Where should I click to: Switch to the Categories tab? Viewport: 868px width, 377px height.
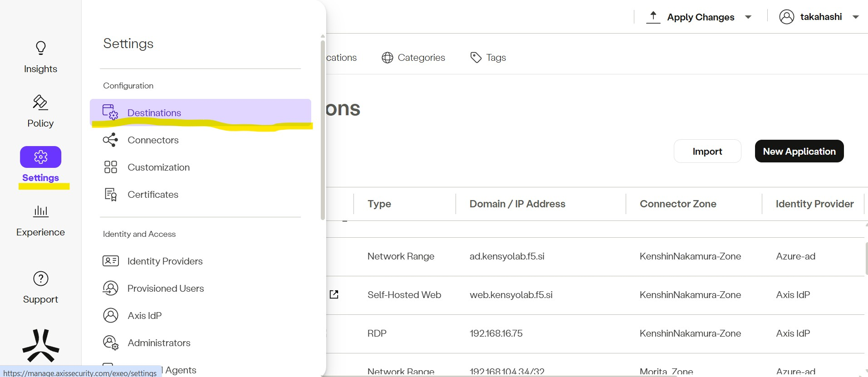pyautogui.click(x=413, y=58)
